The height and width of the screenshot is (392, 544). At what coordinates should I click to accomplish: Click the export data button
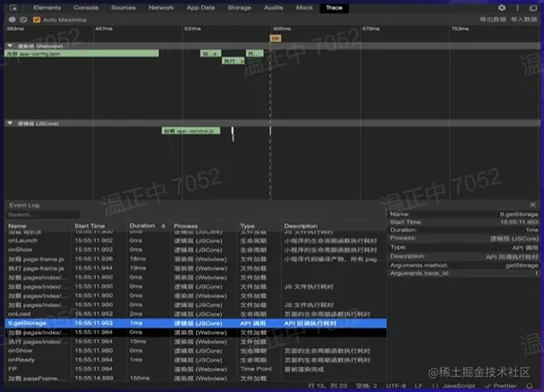coord(493,20)
